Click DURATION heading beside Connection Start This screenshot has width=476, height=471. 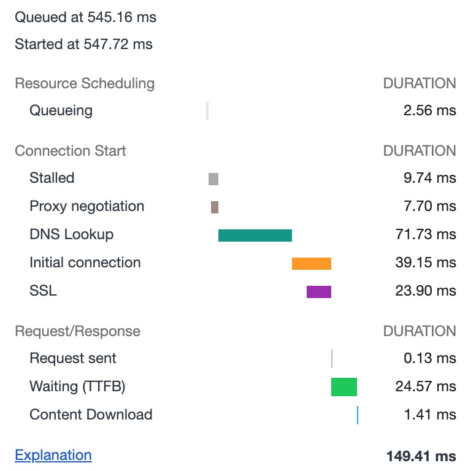pos(420,151)
